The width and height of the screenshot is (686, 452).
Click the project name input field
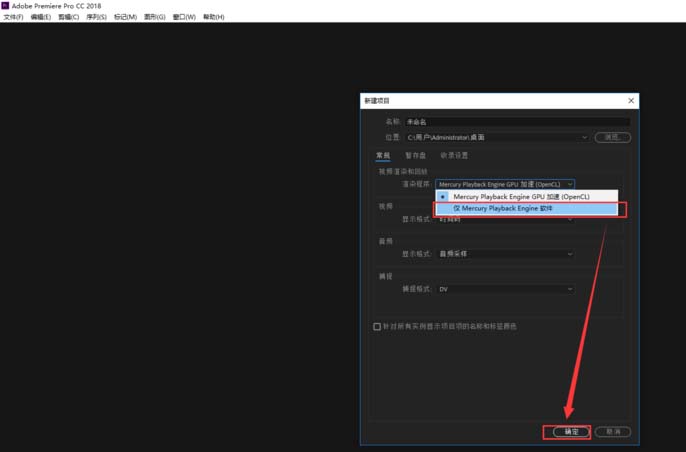(x=518, y=122)
